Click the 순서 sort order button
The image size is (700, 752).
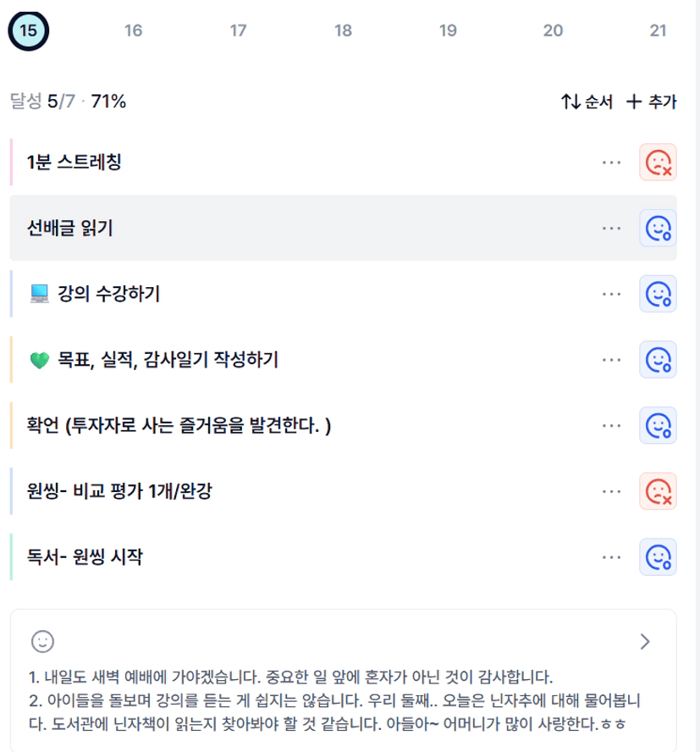click(x=587, y=102)
